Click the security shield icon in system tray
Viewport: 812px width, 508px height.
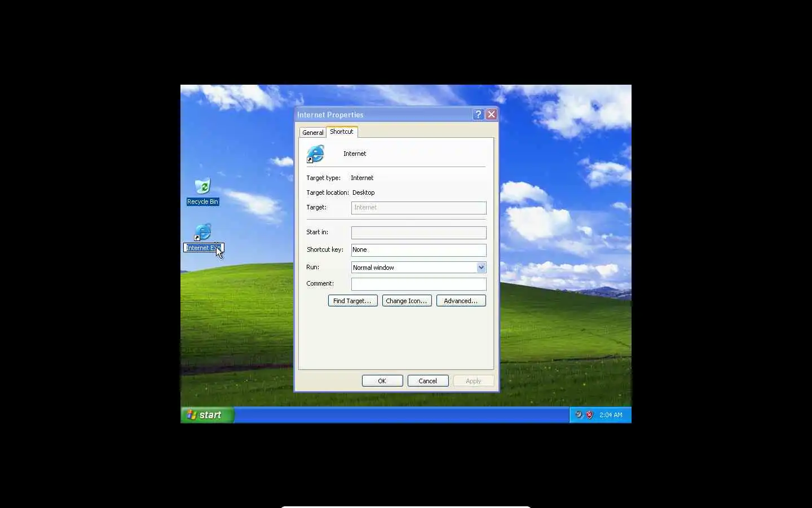point(589,415)
